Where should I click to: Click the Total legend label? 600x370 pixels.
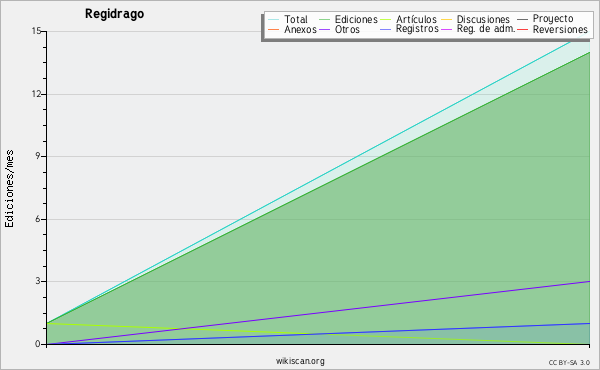[x=296, y=19]
